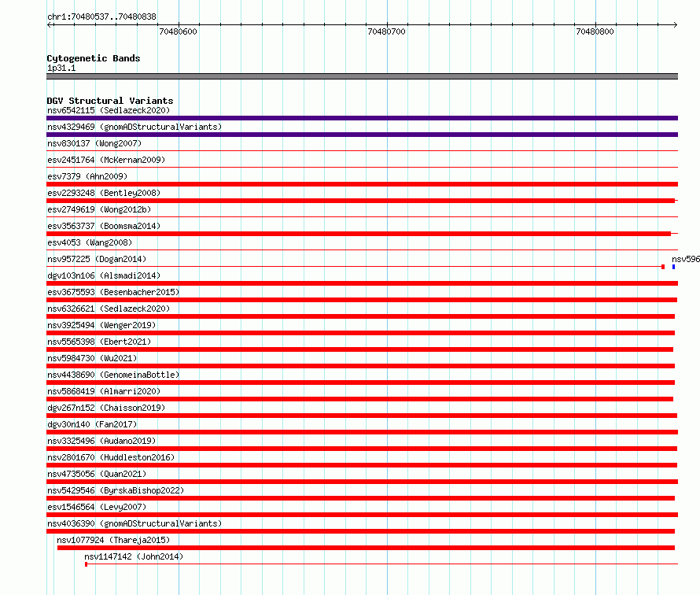Viewport: 700px width, 595px height.
Task: Open variant esv3563737 (Boomsma2014)
Action: tap(104, 226)
